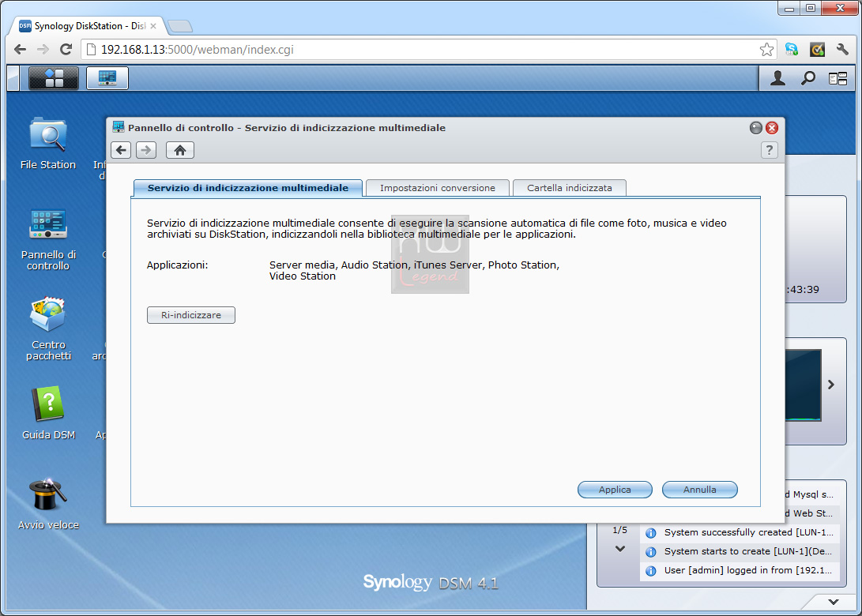
Task: Go forward in Control Panel window
Action: pyautogui.click(x=146, y=150)
